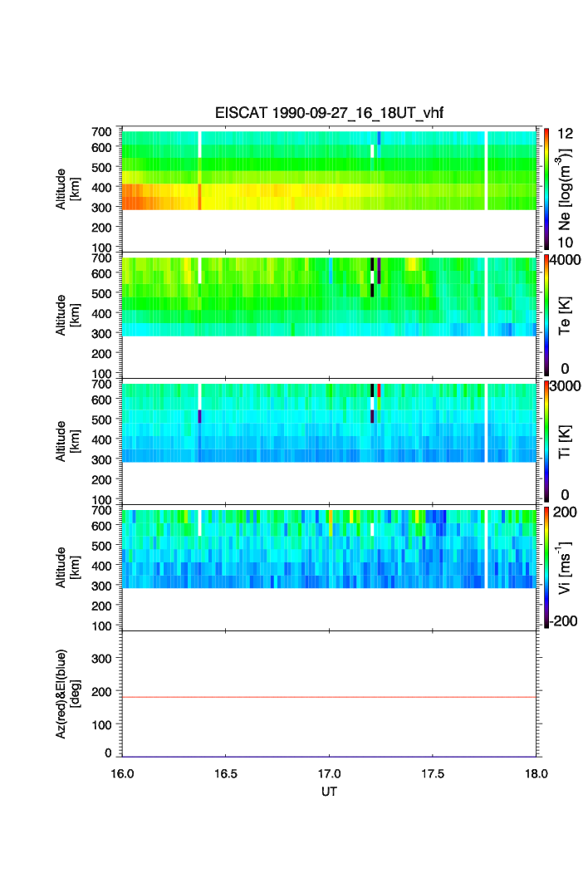This screenshot has width=588, height=883.
Task: Click the Vi velocity colorbar
Action: click(x=546, y=567)
